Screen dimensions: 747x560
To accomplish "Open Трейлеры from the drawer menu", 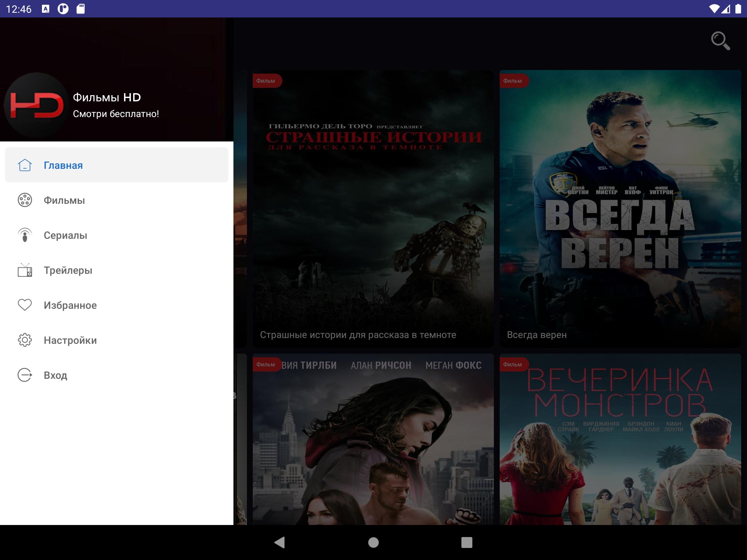I will pos(117,270).
